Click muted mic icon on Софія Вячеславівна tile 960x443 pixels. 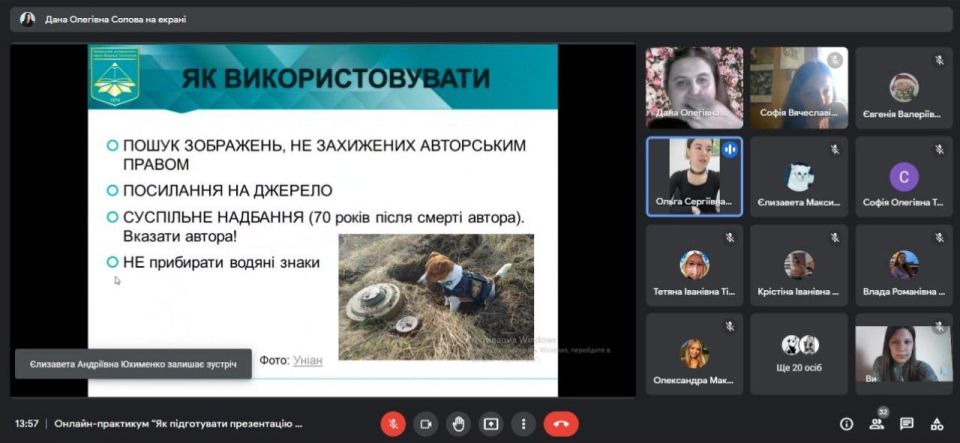(x=834, y=60)
